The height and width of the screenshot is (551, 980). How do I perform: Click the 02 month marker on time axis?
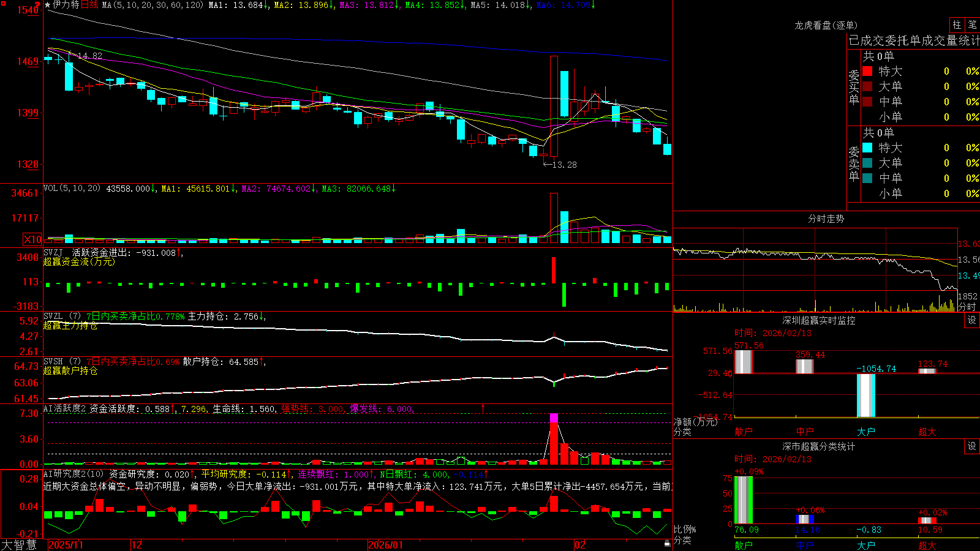pyautogui.click(x=580, y=545)
